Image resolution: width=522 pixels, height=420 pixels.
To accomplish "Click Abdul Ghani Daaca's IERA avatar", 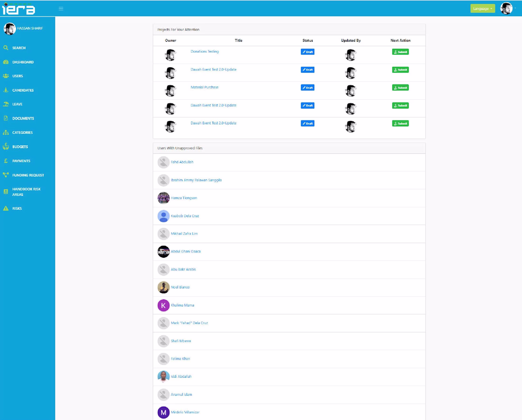I will click(x=163, y=252).
